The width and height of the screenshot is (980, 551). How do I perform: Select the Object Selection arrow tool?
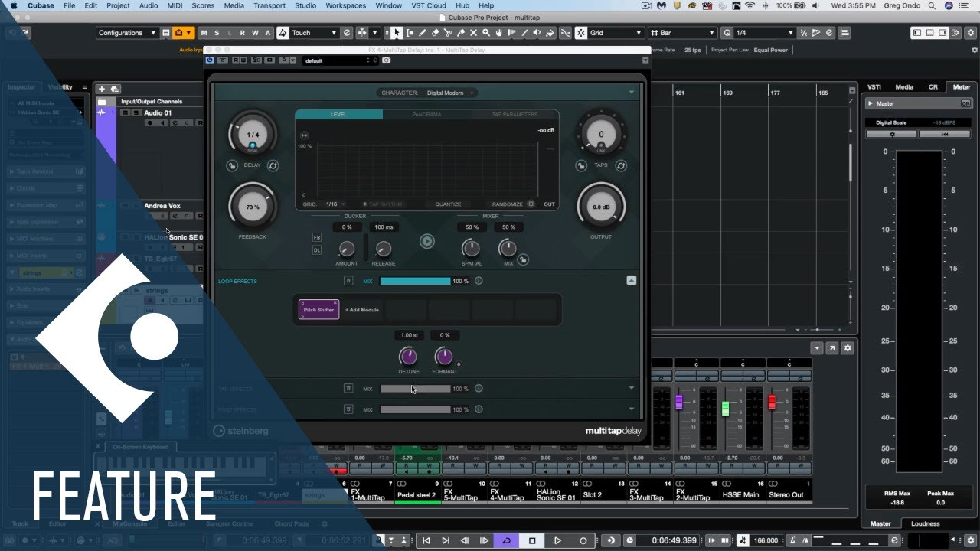[397, 33]
